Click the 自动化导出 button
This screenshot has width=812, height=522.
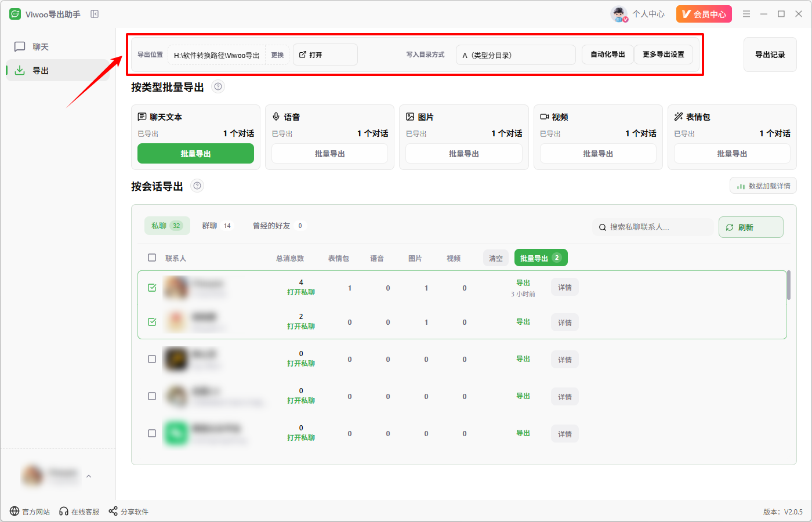608,55
